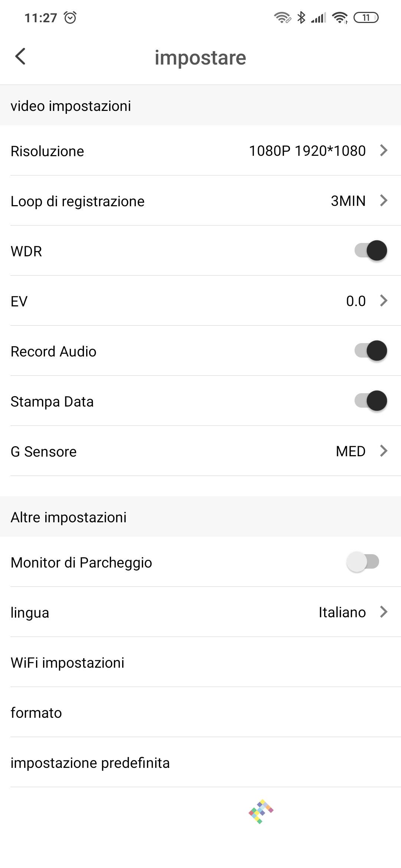Image resolution: width=401 pixels, height=868 pixels.
Task: Open G Sensore MED chevron
Action: (x=384, y=451)
